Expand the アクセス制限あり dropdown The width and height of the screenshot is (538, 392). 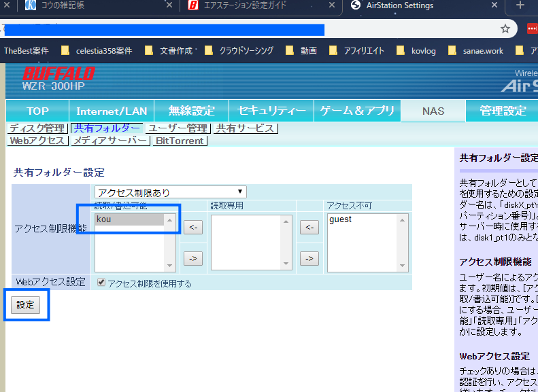[170, 193]
